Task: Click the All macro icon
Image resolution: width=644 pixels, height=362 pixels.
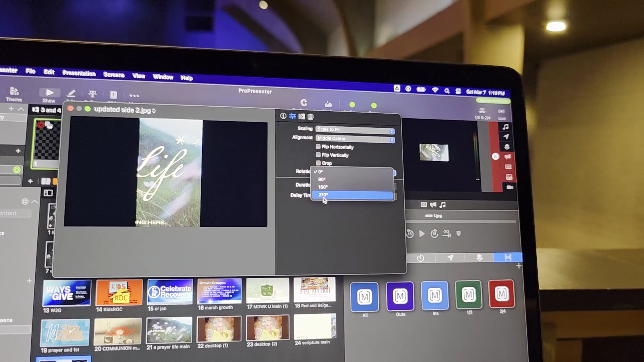Action: (x=365, y=297)
